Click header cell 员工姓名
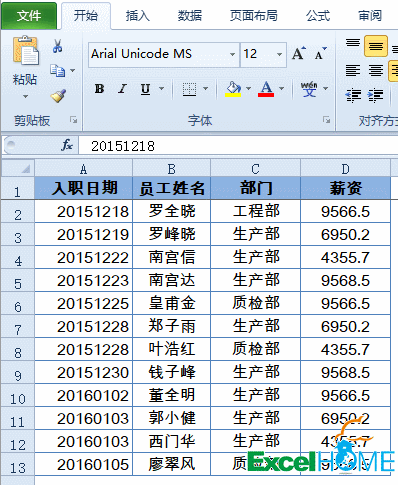This screenshot has width=398, height=485. [x=172, y=188]
